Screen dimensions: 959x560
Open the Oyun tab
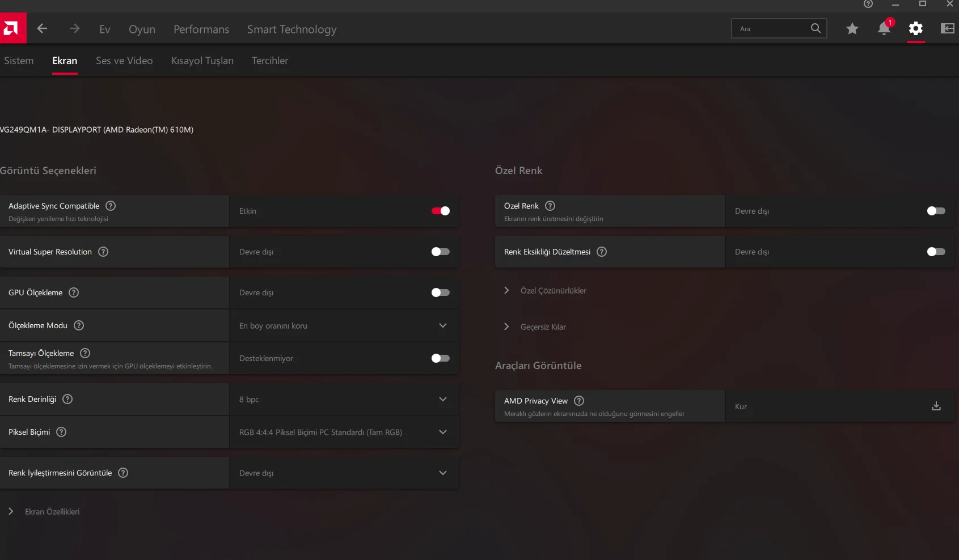[142, 29]
